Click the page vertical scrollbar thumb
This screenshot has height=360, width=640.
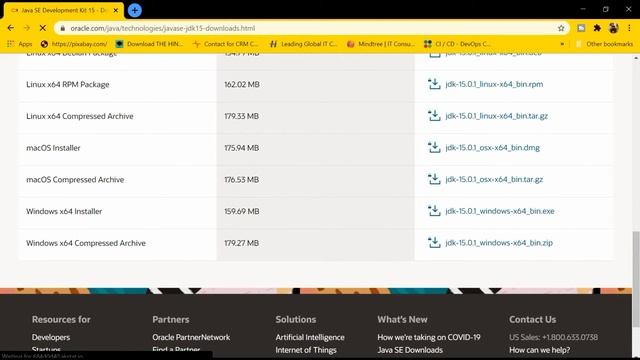636,279
